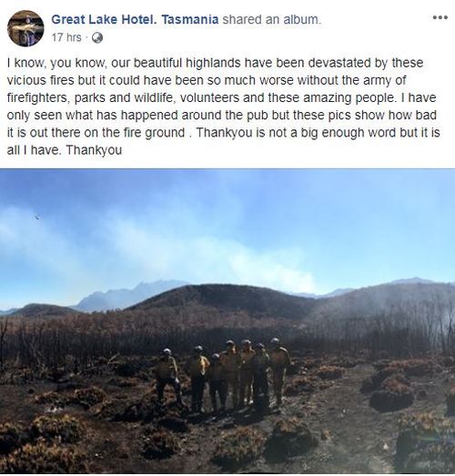Image resolution: width=455 pixels, height=476 pixels.
Task: Click the group of firefighters in the photo
Action: [223, 376]
